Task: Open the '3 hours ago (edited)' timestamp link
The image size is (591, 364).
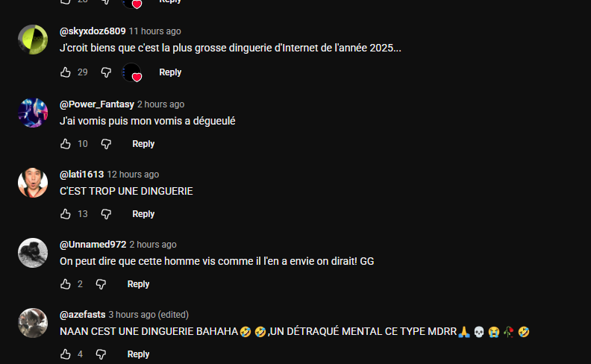Action: [x=148, y=315]
